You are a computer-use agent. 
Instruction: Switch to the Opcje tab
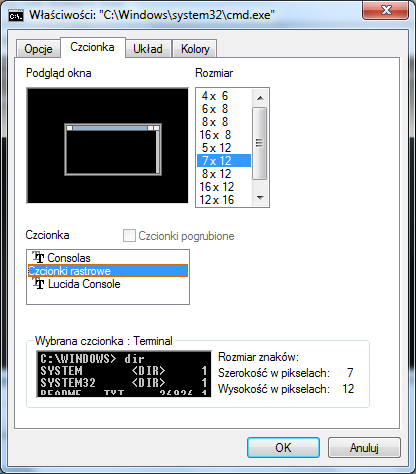38,49
